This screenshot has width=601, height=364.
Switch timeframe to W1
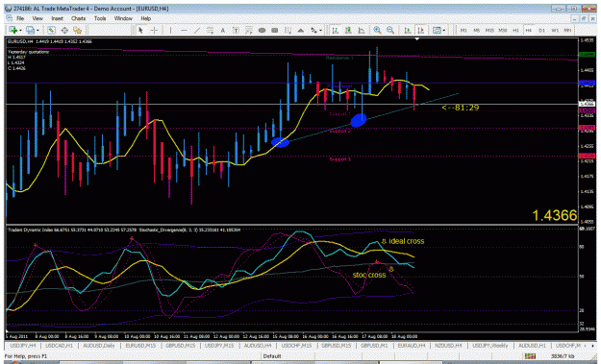click(x=555, y=30)
